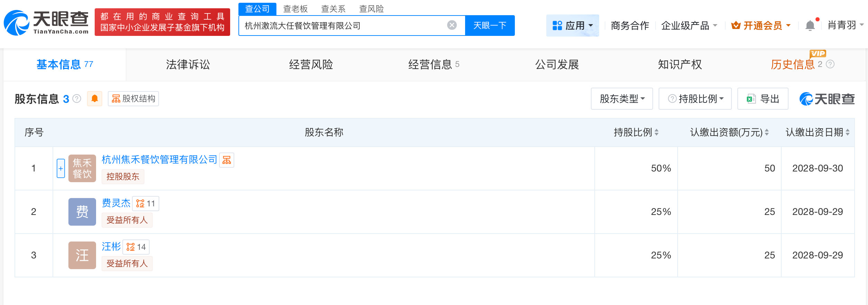This screenshot has height=305, width=868.
Task: Open shareholder 费灵杰 profile link
Action: pos(116,203)
